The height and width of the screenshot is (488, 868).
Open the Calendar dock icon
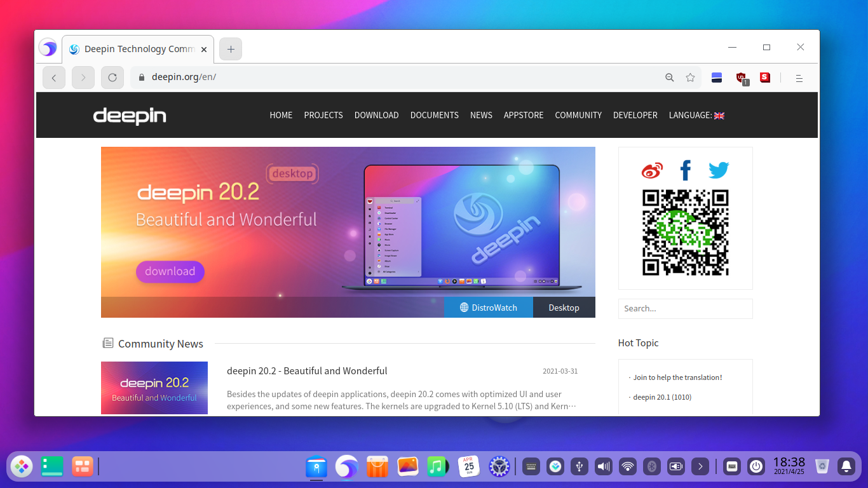click(x=469, y=467)
